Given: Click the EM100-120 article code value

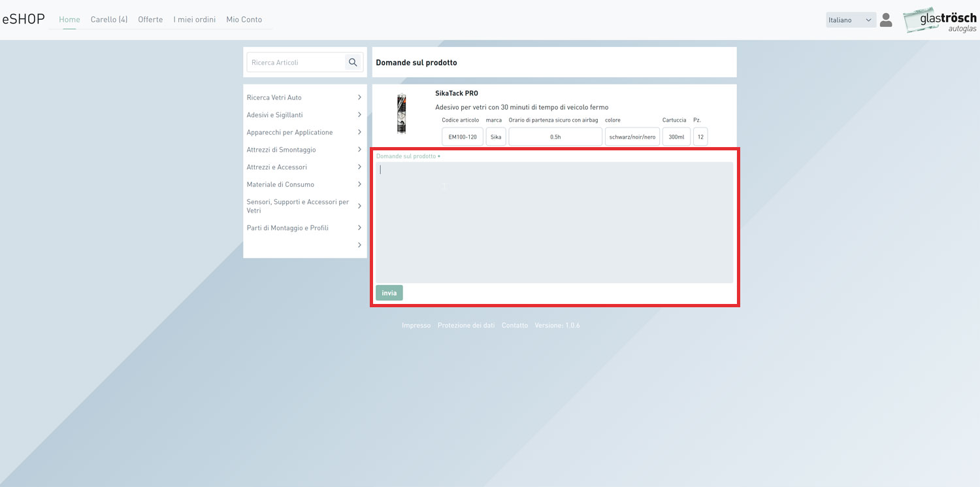Looking at the screenshot, I should tap(463, 137).
